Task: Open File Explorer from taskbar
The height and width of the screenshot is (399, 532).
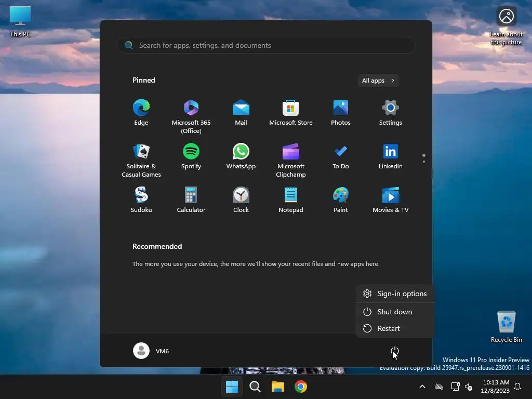Action: [x=277, y=387]
